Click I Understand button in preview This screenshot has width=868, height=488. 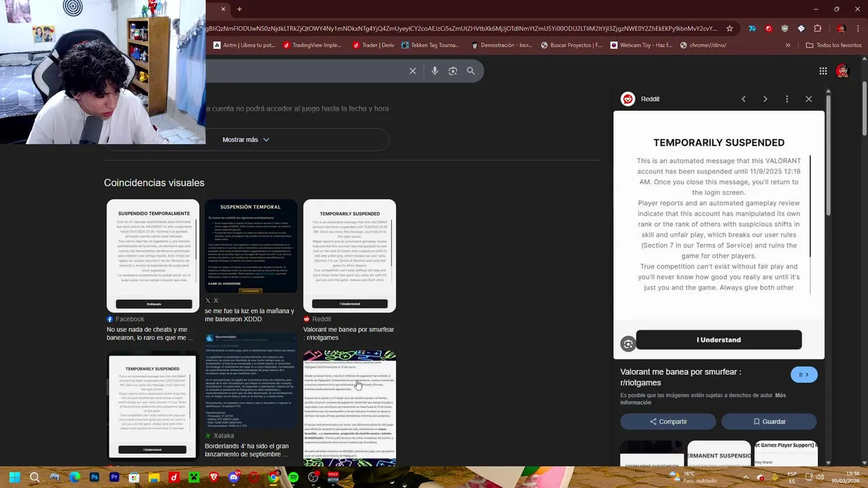point(719,340)
